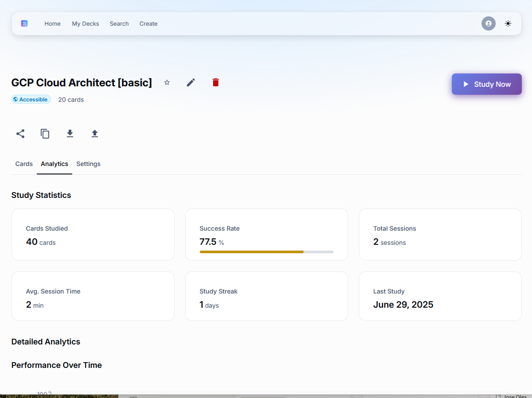The height and width of the screenshot is (398, 532).
Task: Open Search in the navbar
Action: click(x=119, y=23)
